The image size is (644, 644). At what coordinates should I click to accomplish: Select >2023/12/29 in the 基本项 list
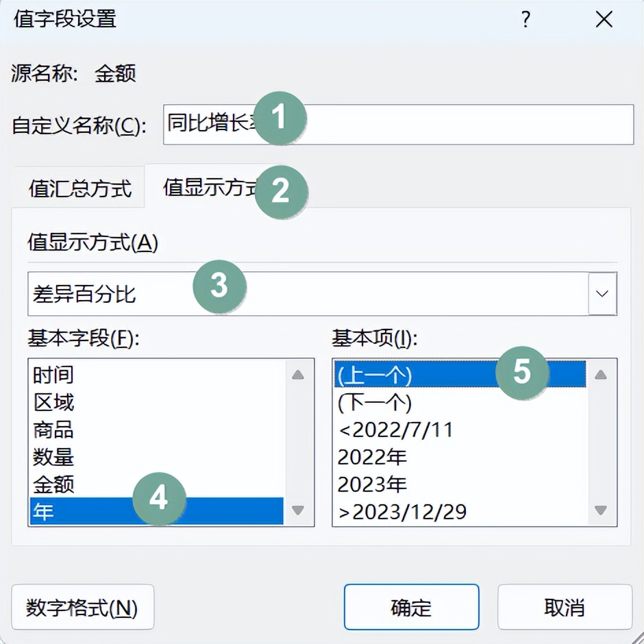point(411,512)
